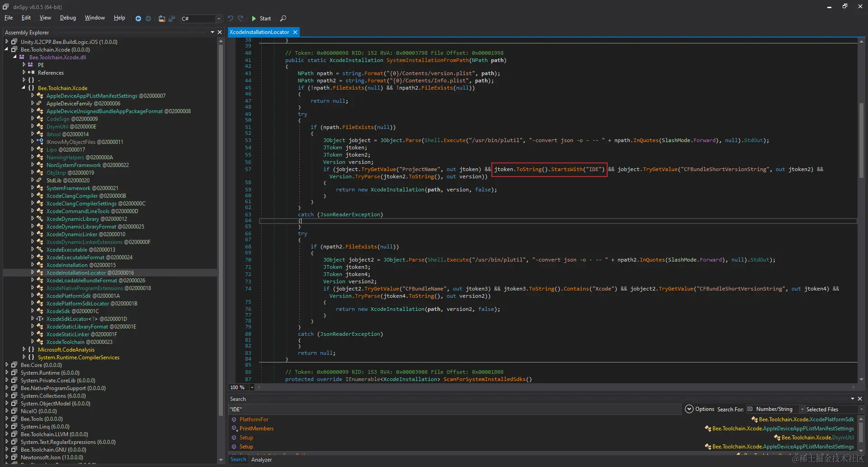Image resolution: width=868 pixels, height=467 pixels.
Task: Click the Navigate Backward arrow icon
Action: tap(138, 19)
